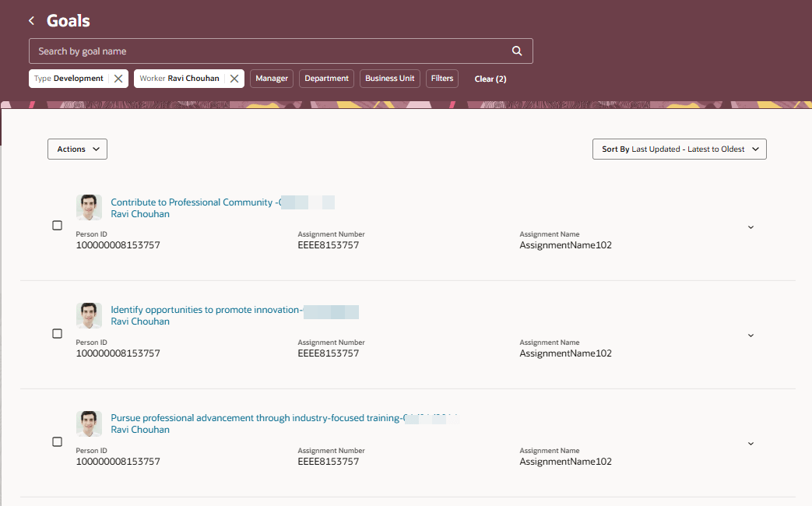Click the search magnifier icon
Viewport: 812px width, 506px height.
click(516, 50)
